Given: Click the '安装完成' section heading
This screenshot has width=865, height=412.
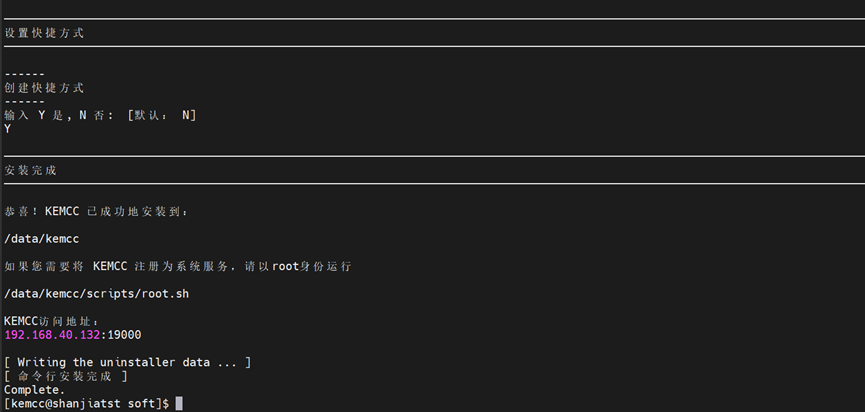Looking at the screenshot, I should (x=30, y=170).
